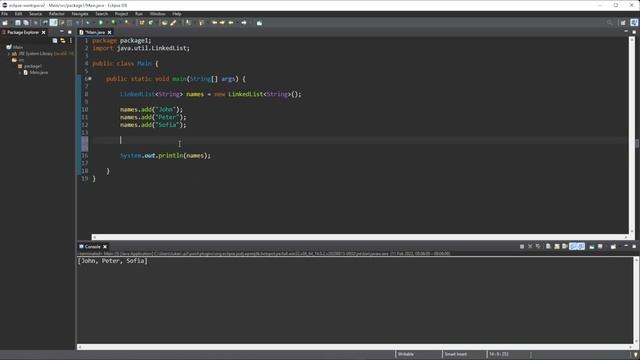The width and height of the screenshot is (640, 360).
Task: Click the Save All toolbar icon
Action: point(26,23)
